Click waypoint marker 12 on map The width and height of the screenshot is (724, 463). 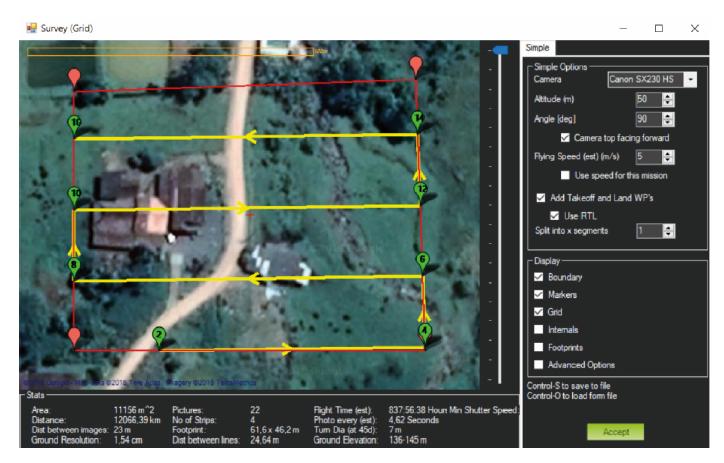pyautogui.click(x=421, y=189)
